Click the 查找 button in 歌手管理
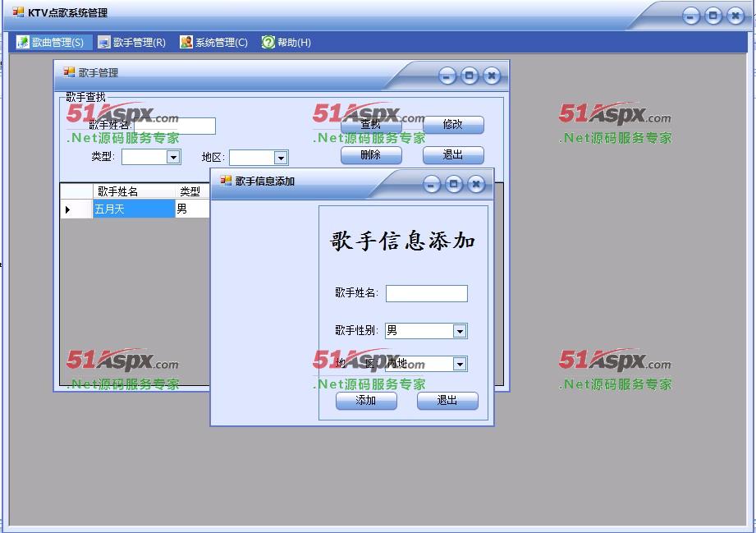The height and width of the screenshot is (533, 756). tap(371, 125)
